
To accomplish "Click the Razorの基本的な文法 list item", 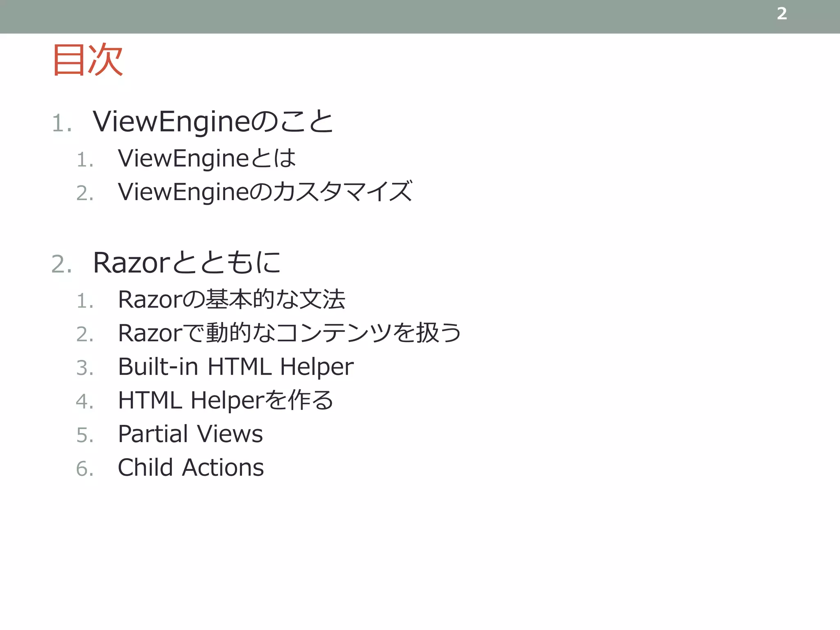I will (231, 299).
